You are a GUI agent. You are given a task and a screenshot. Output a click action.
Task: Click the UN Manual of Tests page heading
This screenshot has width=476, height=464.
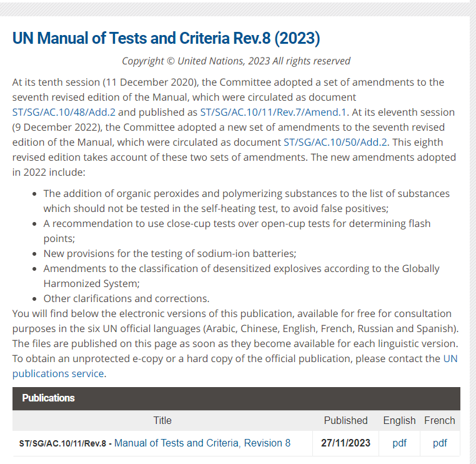(166, 38)
